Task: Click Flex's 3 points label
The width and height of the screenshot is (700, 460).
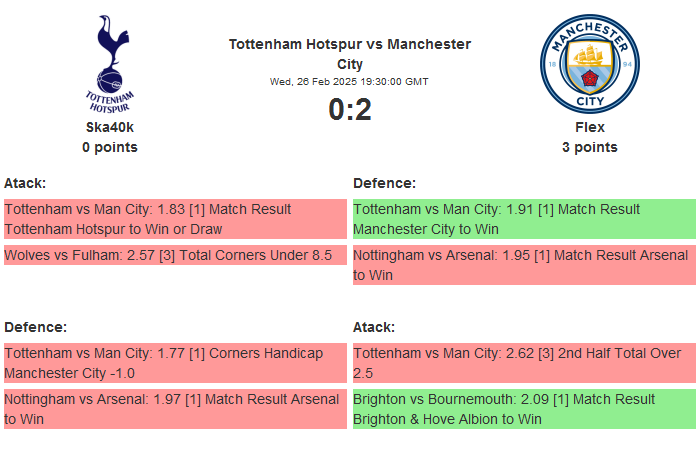Action: [589, 147]
